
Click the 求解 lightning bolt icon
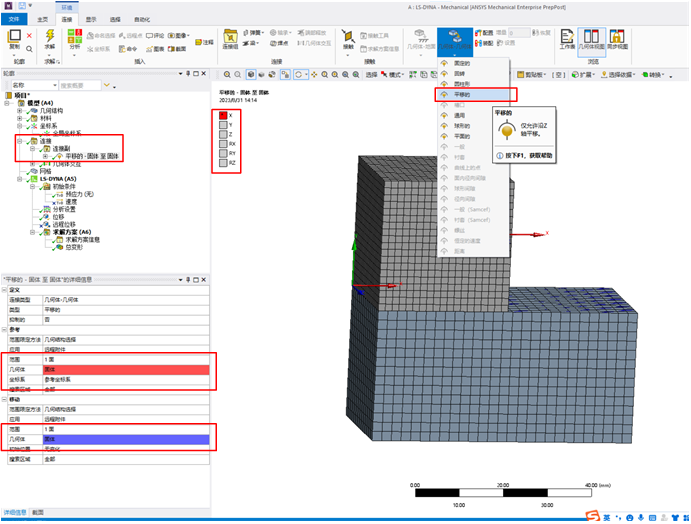pos(50,36)
